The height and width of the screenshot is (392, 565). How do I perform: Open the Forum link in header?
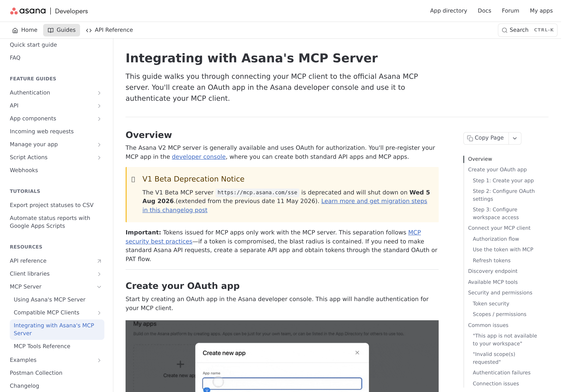point(510,11)
